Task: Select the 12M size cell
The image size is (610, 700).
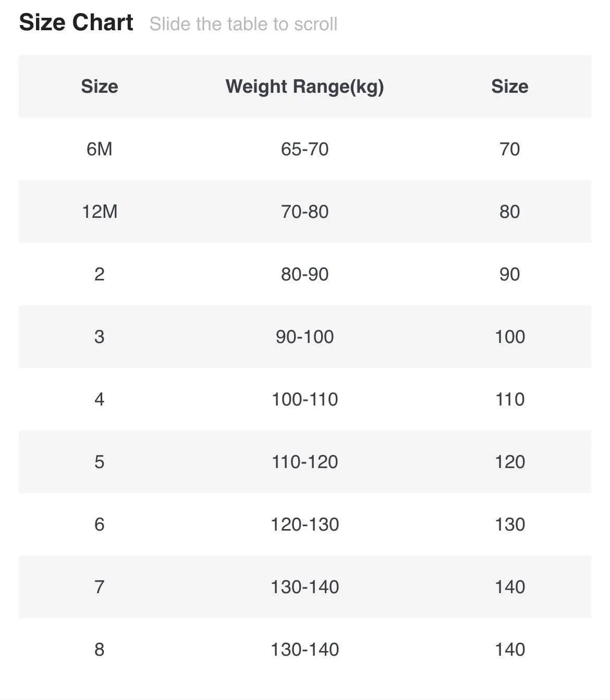Action: [x=100, y=212]
